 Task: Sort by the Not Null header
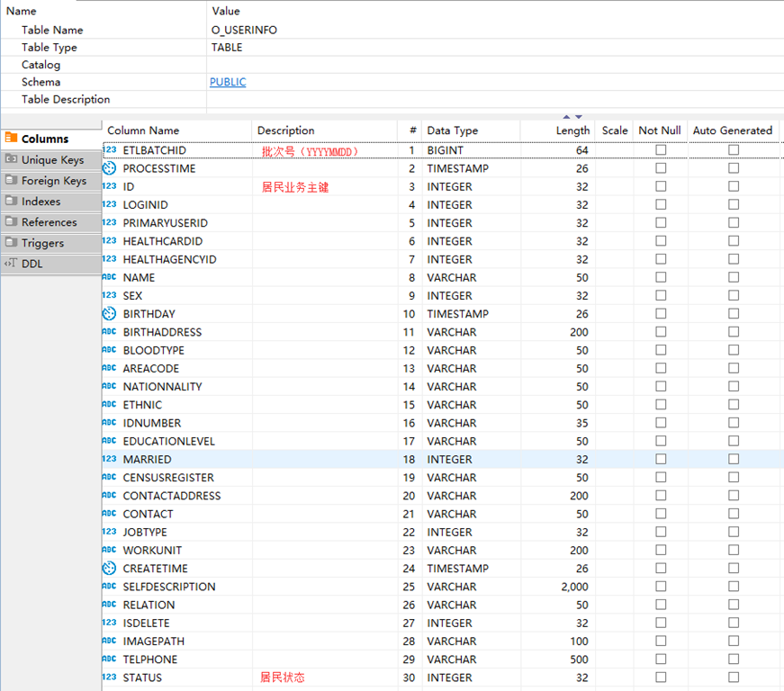[x=660, y=130]
